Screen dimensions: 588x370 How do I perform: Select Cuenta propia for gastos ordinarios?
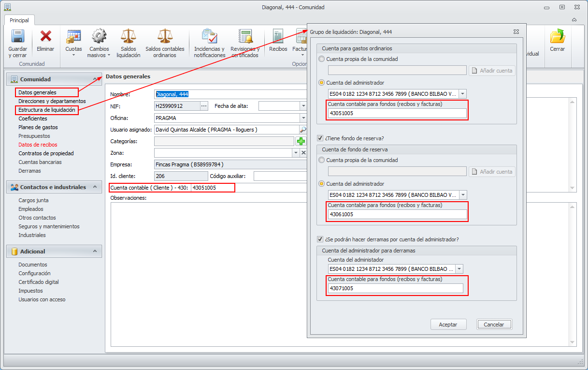pos(322,59)
